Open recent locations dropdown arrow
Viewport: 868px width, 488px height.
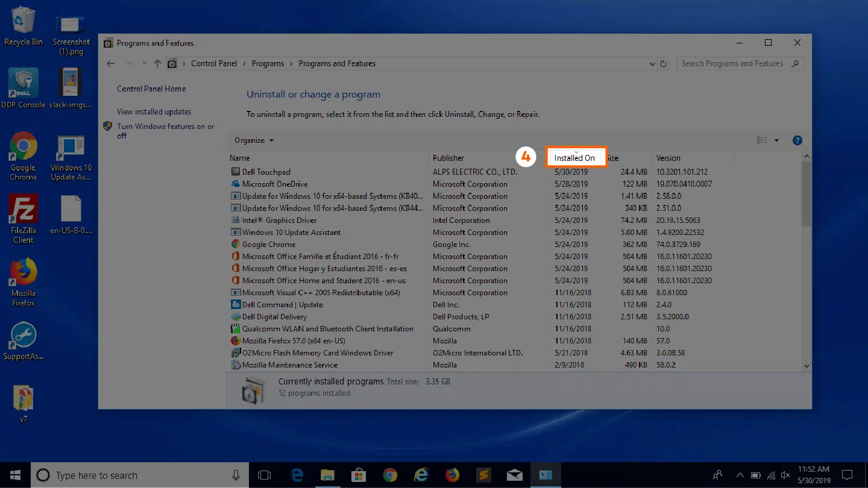point(144,63)
